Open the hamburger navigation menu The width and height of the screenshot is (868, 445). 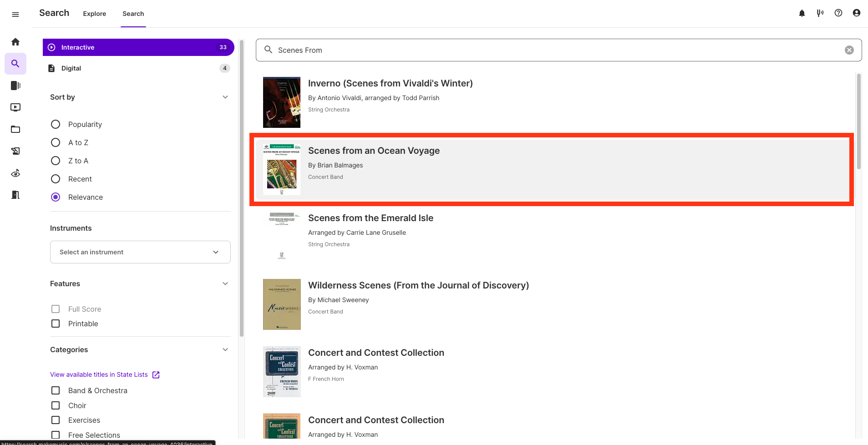15,15
